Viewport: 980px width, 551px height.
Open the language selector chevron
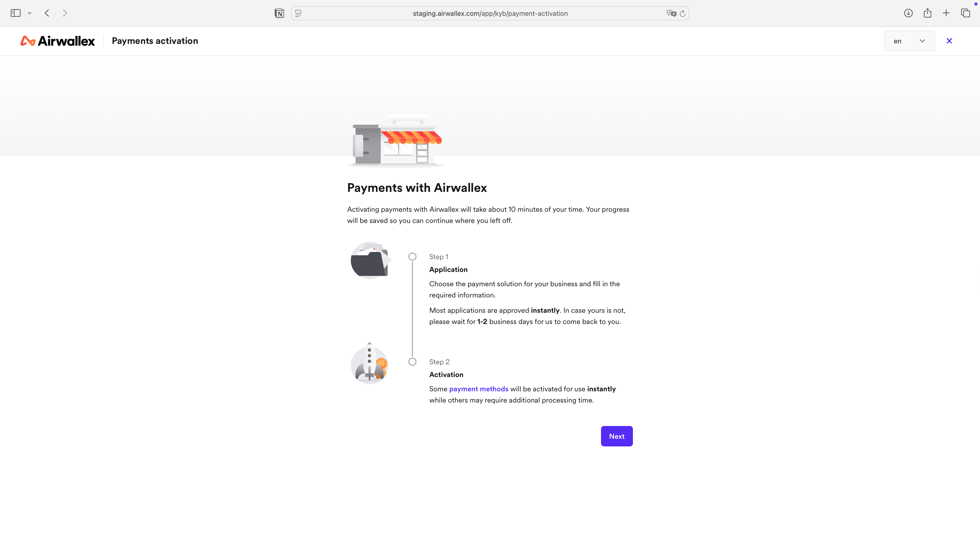(x=922, y=41)
